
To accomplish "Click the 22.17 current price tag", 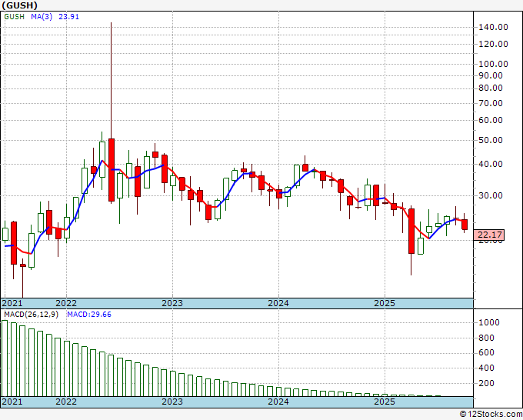I will point(488,235).
